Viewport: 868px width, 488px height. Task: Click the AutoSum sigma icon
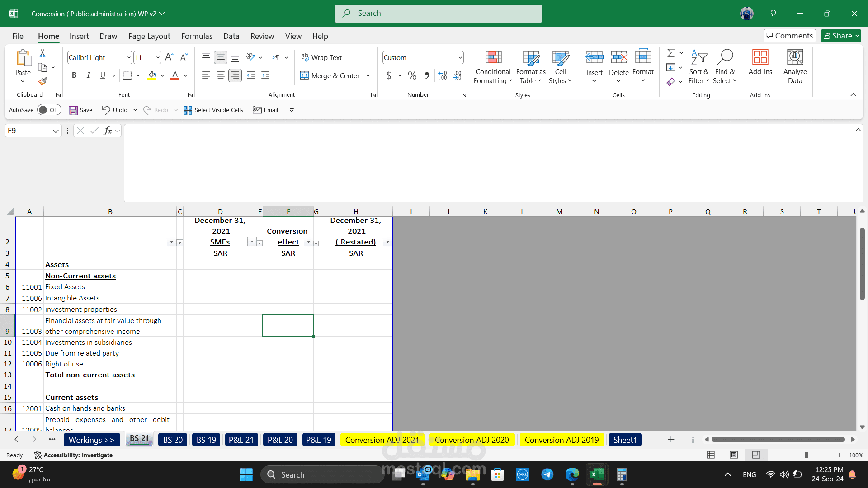click(671, 53)
